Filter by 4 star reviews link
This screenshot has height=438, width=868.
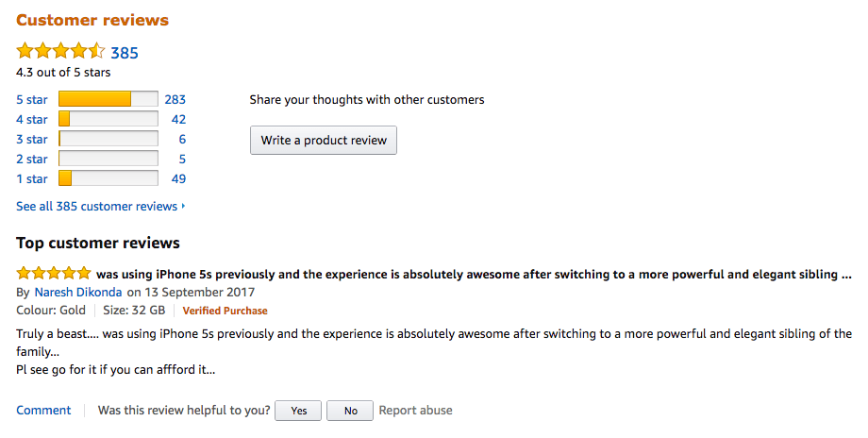tap(32, 119)
